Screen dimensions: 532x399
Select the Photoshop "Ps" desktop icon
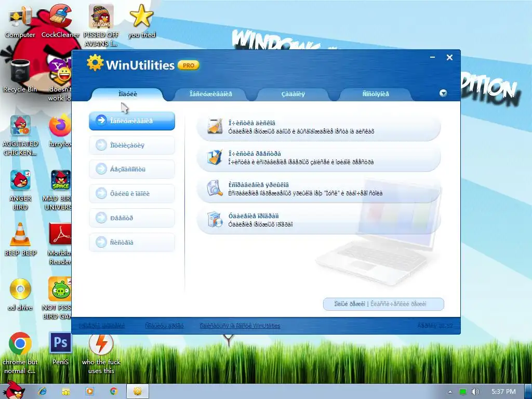pyautogui.click(x=60, y=349)
